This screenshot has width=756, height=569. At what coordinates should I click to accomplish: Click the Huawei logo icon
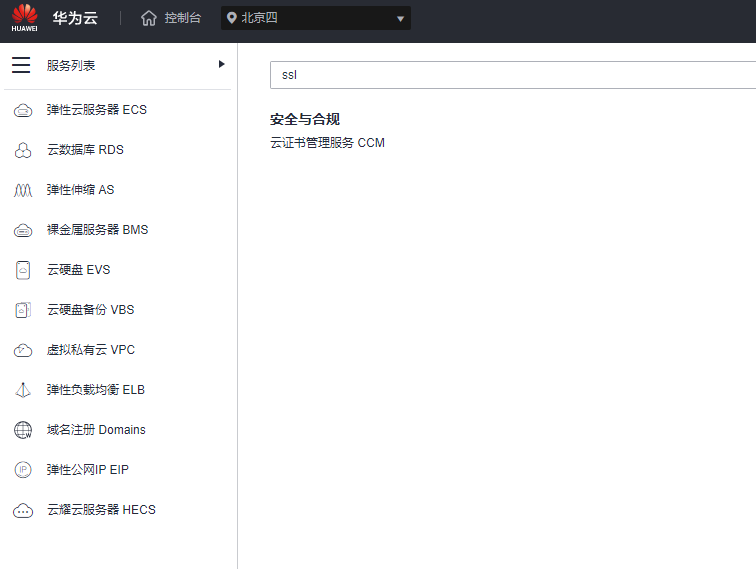click(x=25, y=18)
